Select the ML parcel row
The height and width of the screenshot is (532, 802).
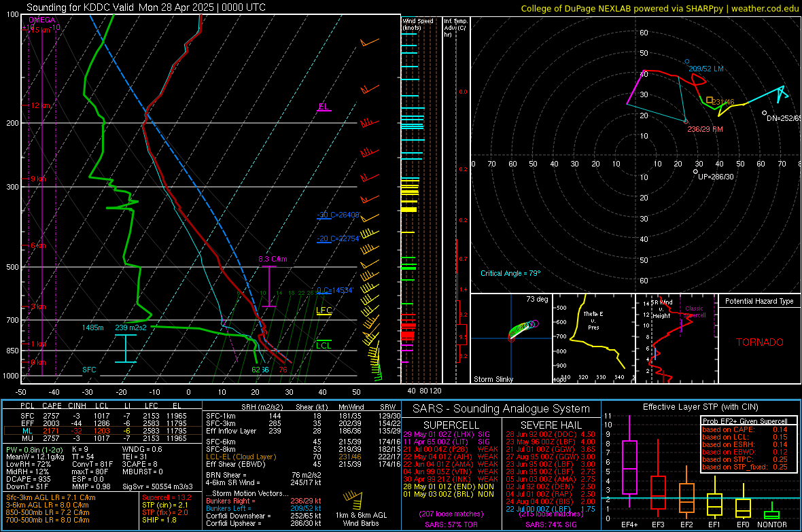click(x=103, y=431)
